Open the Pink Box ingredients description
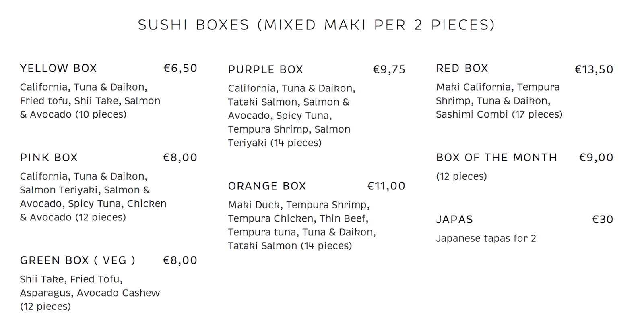The height and width of the screenshot is (326, 644). 93,197
